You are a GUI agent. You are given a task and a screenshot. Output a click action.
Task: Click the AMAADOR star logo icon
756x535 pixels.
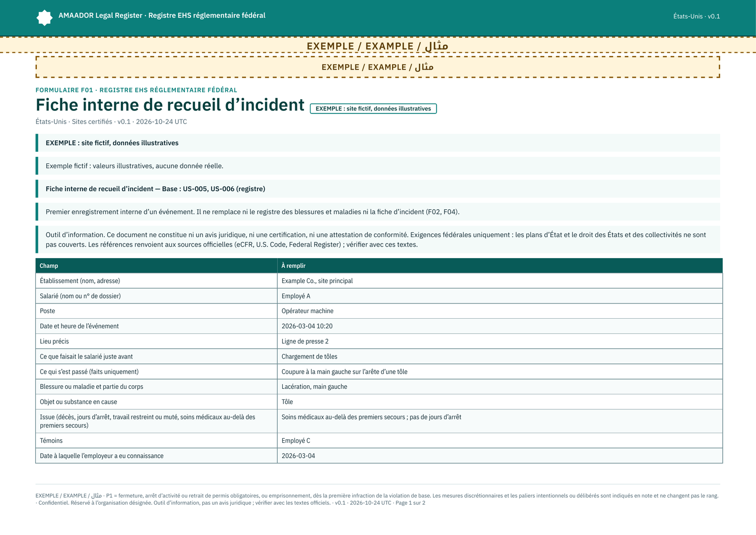[44, 18]
